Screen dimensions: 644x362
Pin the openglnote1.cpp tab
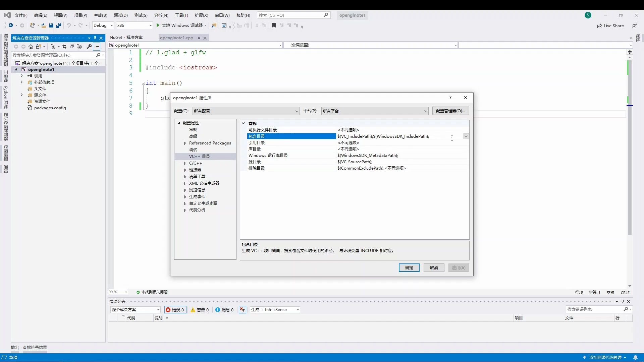pyautogui.click(x=199, y=38)
